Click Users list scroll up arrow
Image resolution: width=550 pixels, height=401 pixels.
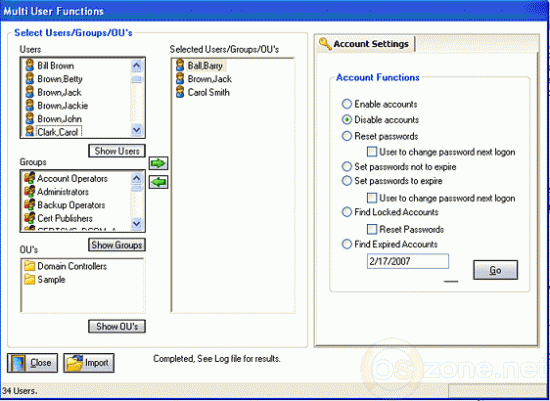point(136,65)
